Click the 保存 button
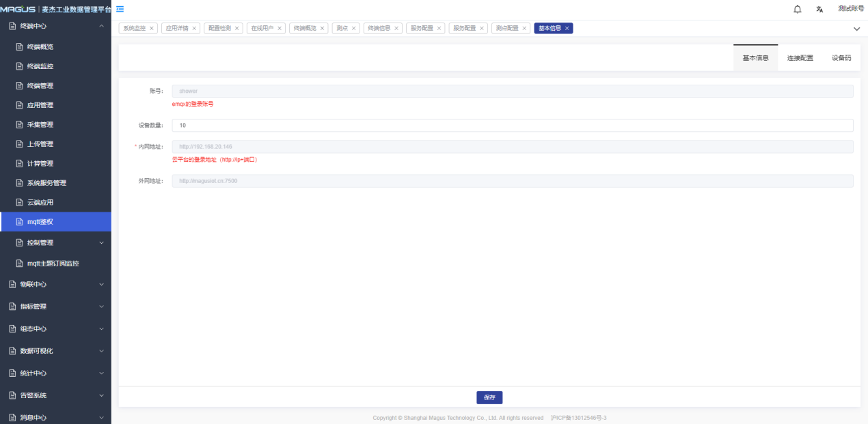868x424 pixels. (489, 397)
